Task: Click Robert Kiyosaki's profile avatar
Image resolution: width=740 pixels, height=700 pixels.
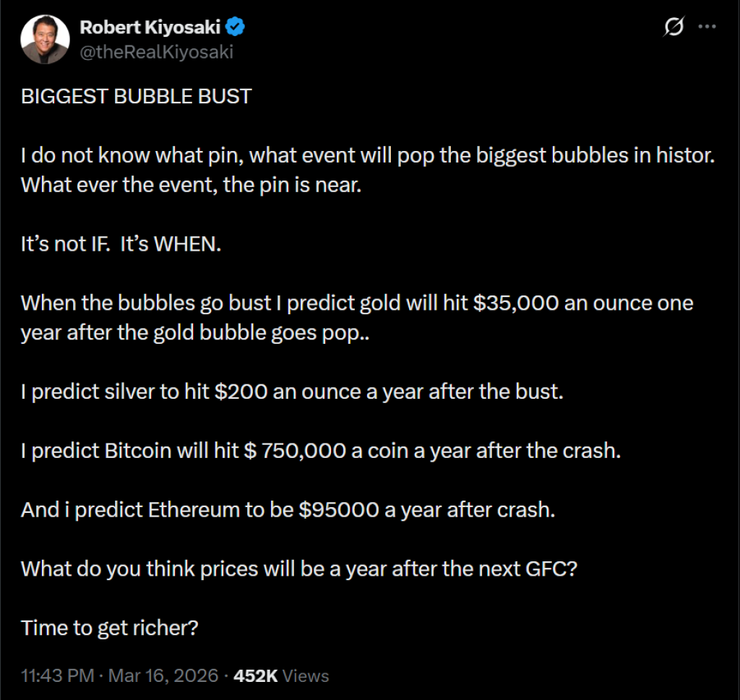Action: (44, 39)
